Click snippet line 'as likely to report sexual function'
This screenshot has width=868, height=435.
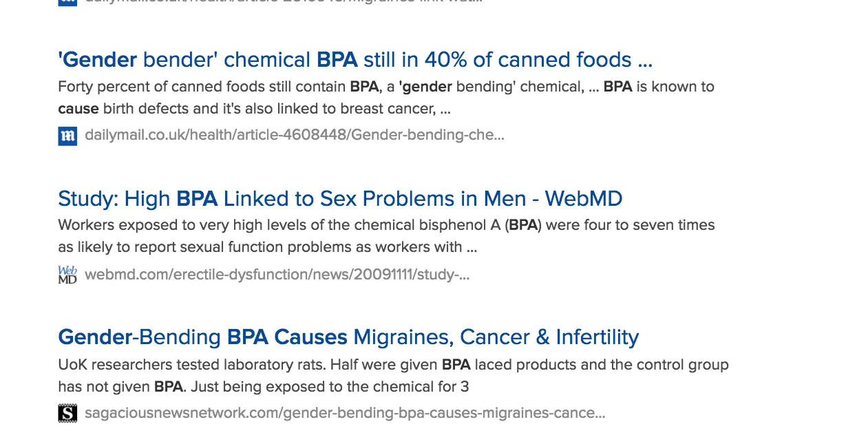click(267, 247)
